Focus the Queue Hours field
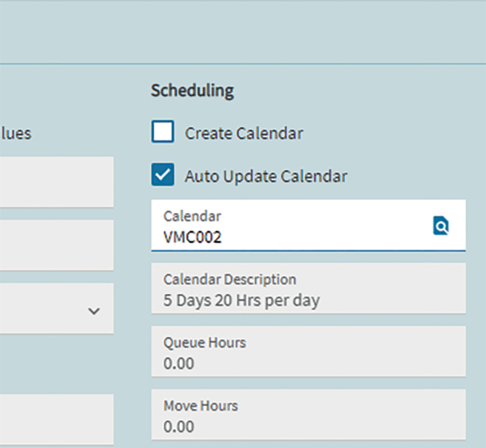 308,353
